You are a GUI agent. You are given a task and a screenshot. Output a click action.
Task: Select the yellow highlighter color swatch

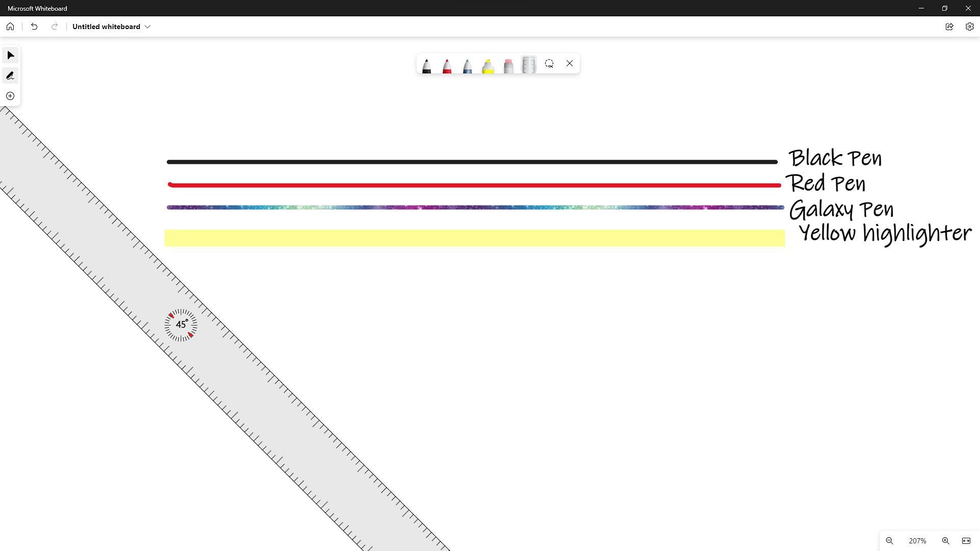point(489,63)
